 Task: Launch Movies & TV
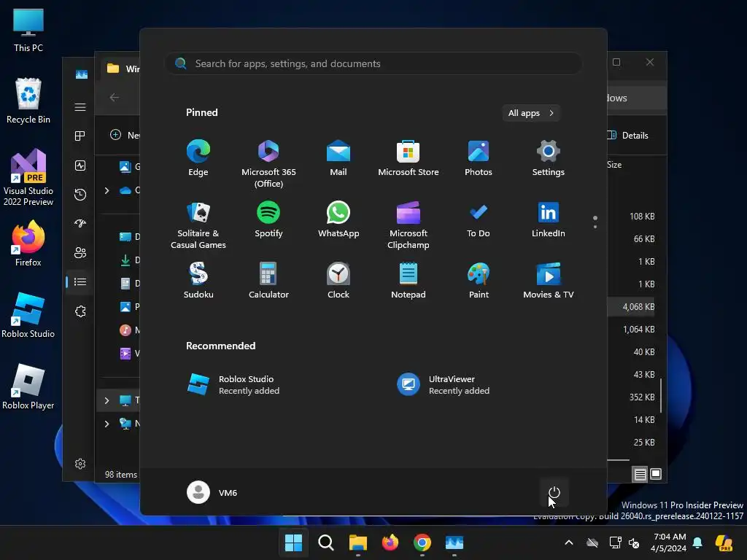(549, 281)
